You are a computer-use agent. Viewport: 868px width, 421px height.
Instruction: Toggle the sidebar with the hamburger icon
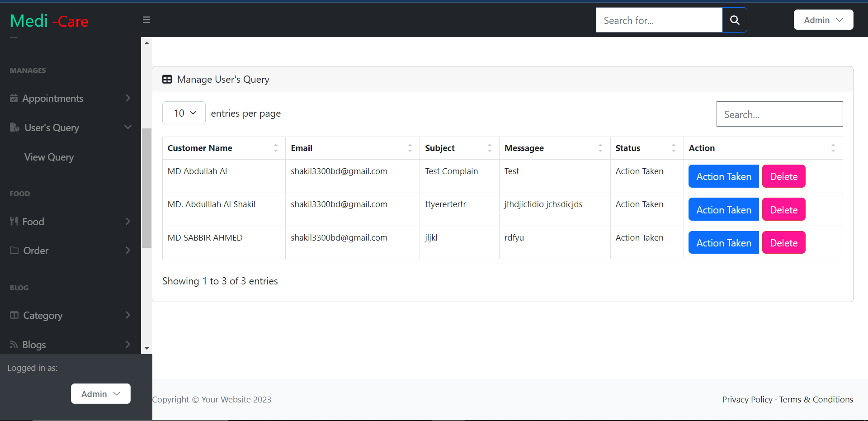[x=146, y=20]
